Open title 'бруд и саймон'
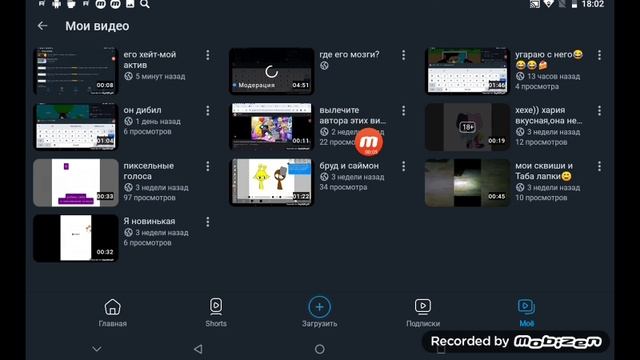Viewport: 640px width, 360px height. point(349,166)
